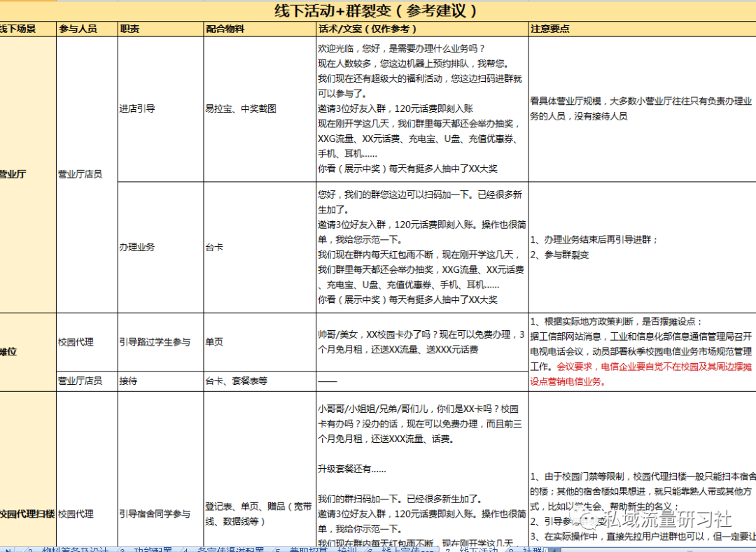The height and width of the screenshot is (552, 756).
Task: Select the 营业厅 scene cell
Action: pos(28,175)
